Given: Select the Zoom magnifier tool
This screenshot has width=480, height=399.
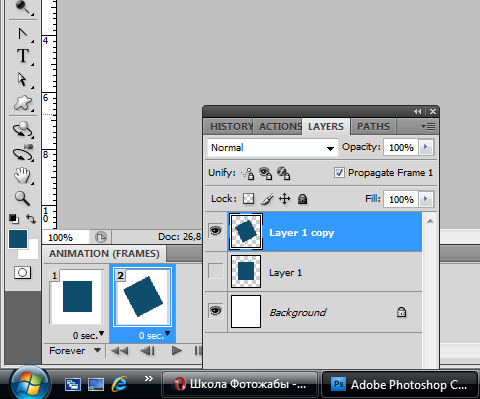Looking at the screenshot, I should point(22,198).
